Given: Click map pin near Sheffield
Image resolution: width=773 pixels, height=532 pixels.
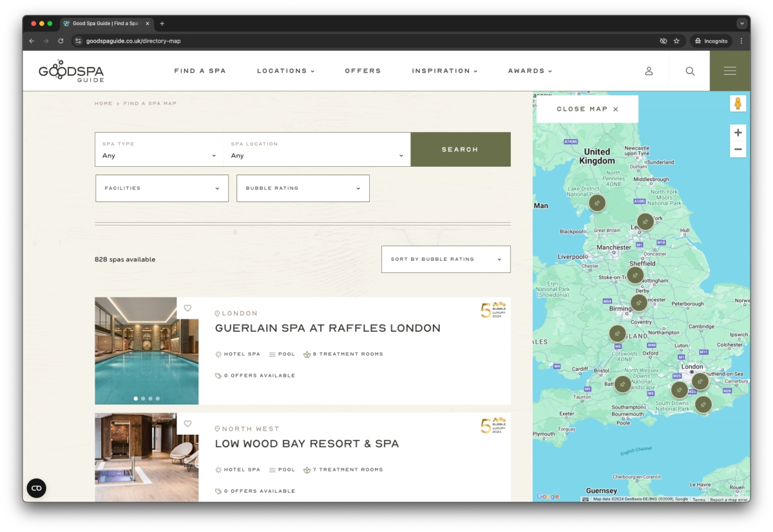Looking at the screenshot, I should (635, 276).
